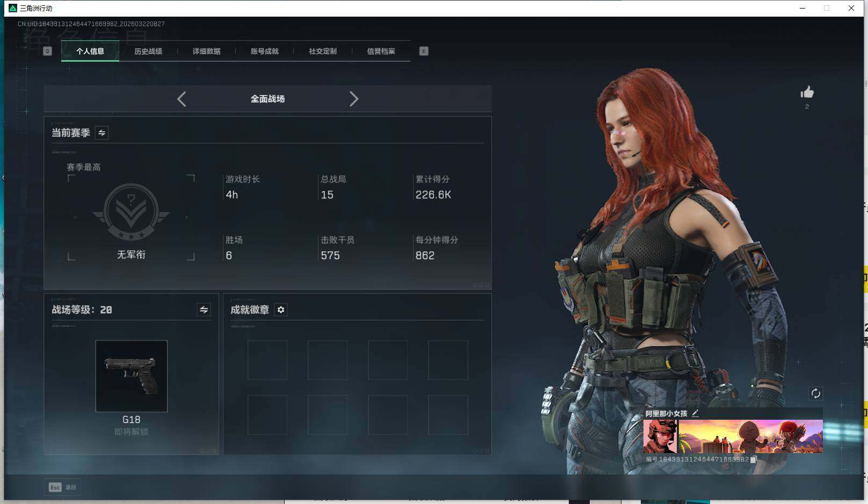Image resolution: width=868 pixels, height=504 pixels.
Task: Select the 社交定制 tab
Action: [323, 51]
